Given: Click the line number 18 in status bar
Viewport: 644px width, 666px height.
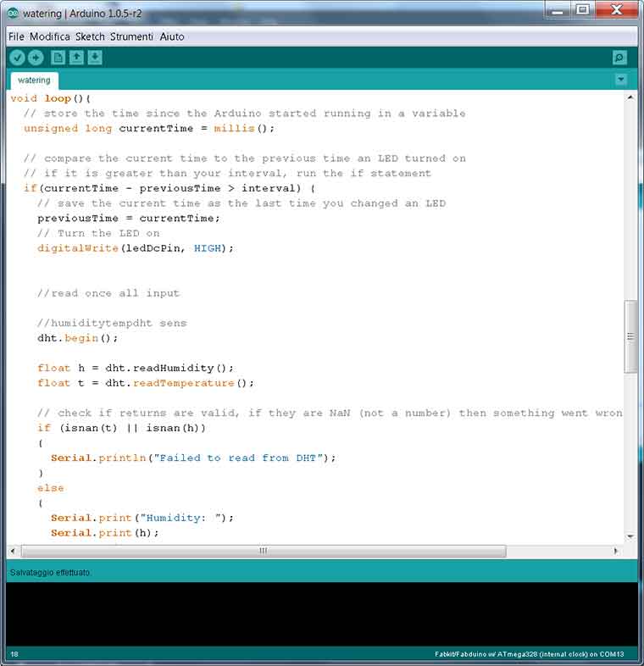Looking at the screenshot, I should click(x=14, y=654).
